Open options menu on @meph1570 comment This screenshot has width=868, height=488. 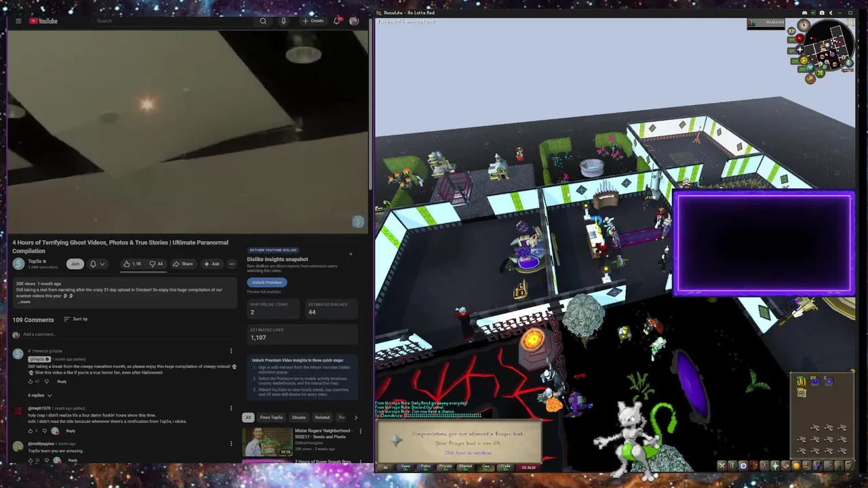[231, 408]
